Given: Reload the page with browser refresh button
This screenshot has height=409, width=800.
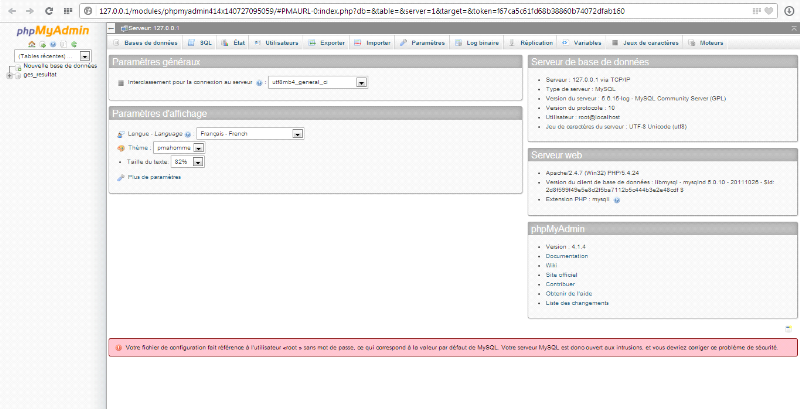Looking at the screenshot, I should coord(49,11).
